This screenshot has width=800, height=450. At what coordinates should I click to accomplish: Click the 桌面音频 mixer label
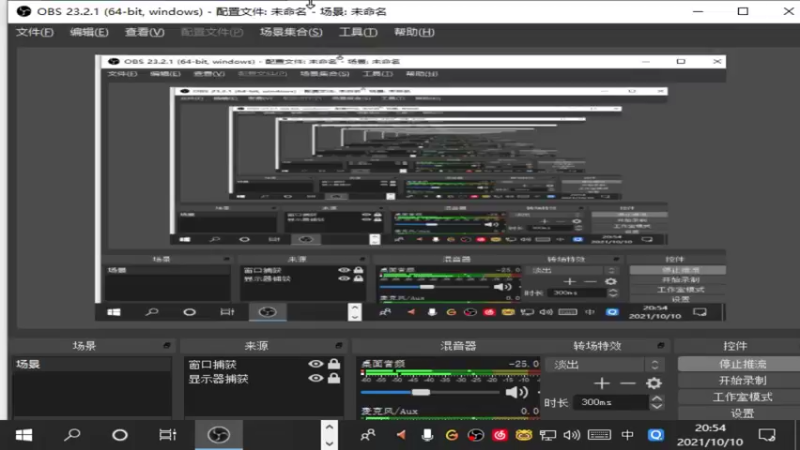tap(383, 363)
